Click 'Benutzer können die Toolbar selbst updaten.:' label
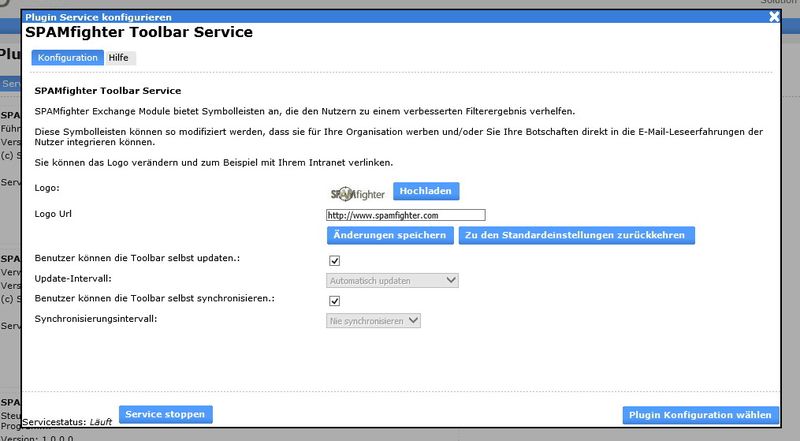This screenshot has height=441, width=800. [x=137, y=258]
